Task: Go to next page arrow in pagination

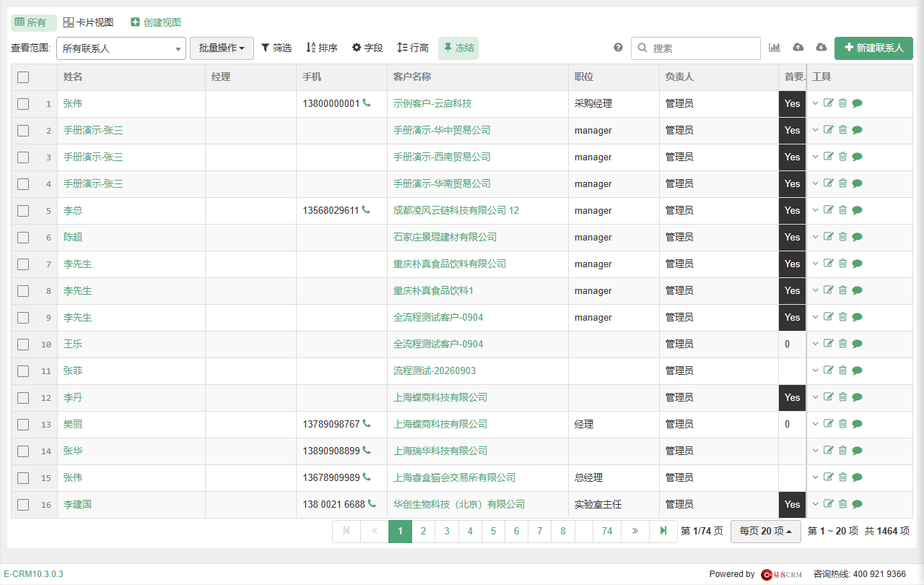Action: (x=635, y=531)
